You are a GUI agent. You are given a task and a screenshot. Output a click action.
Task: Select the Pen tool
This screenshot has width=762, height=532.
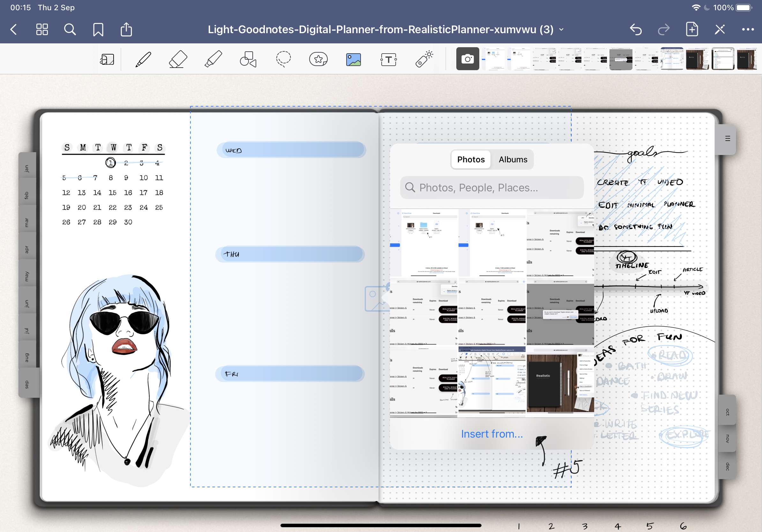pos(143,59)
